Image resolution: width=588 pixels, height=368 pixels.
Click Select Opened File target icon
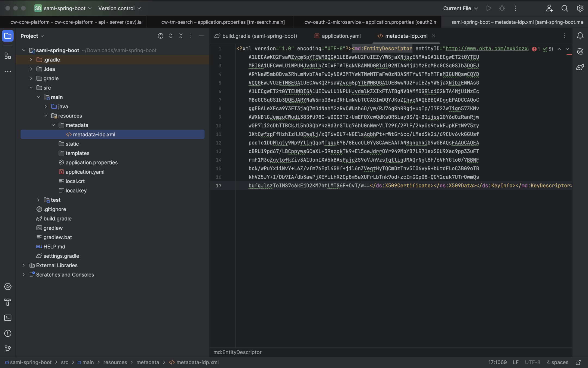pos(160,36)
